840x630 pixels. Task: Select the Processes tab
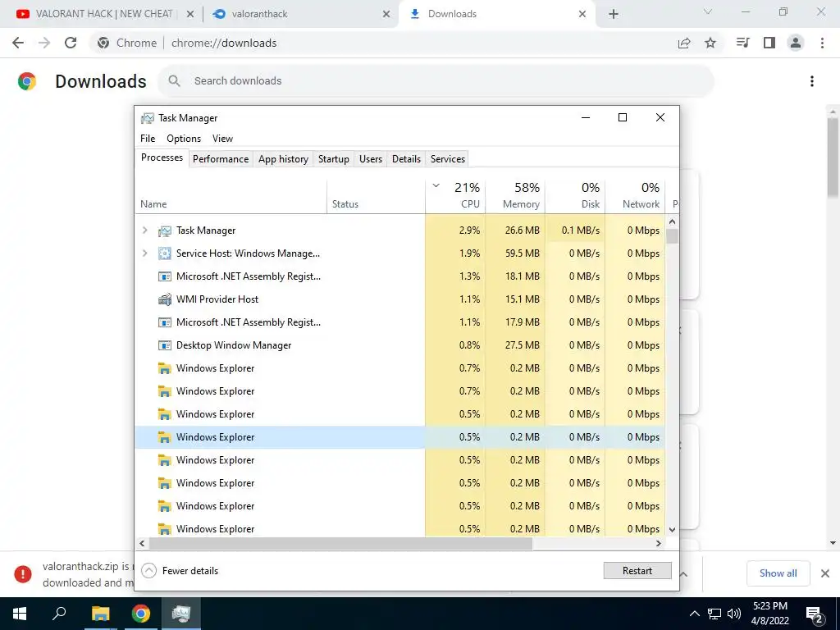point(162,157)
